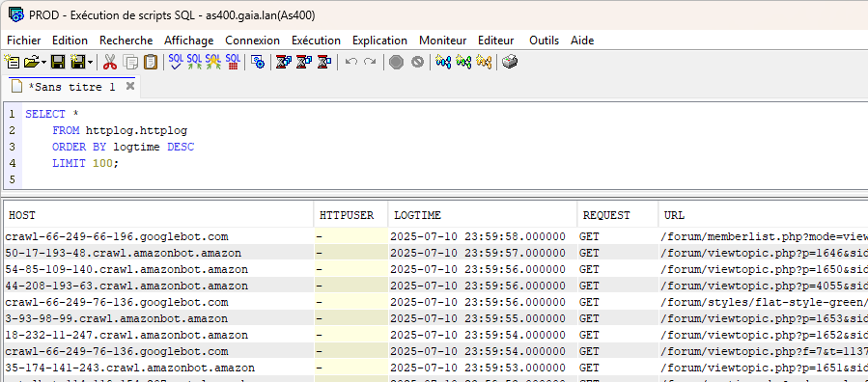Click the HTTPUSER column header
Image resolution: width=868 pixels, height=382 pixels.
pos(350,216)
